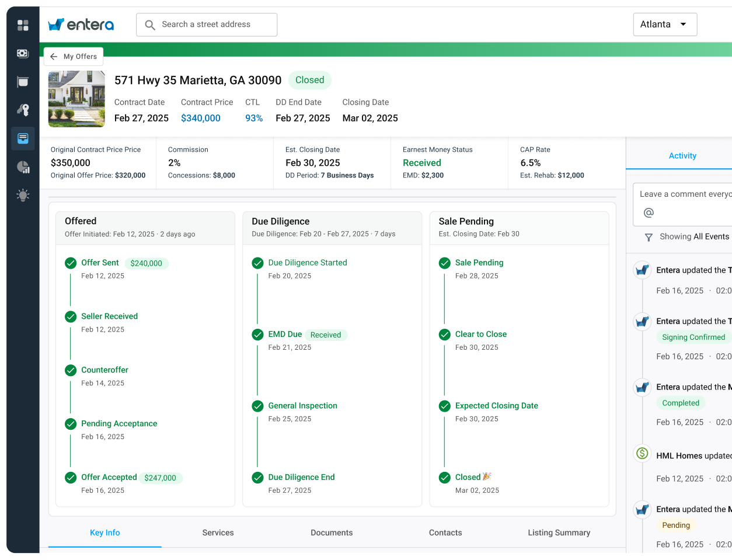Click the @ mention icon in comment box
The height and width of the screenshot is (560, 732).
[x=649, y=213]
